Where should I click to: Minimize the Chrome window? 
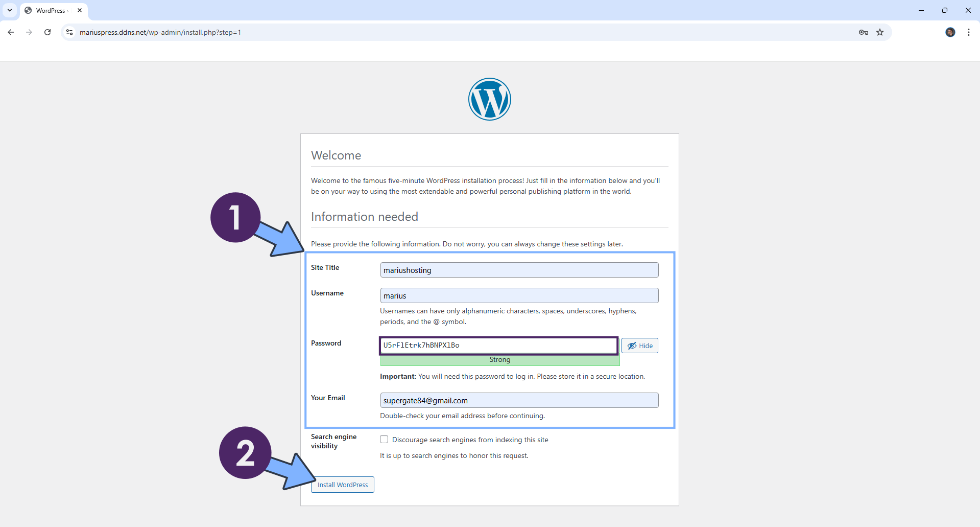[x=921, y=10]
